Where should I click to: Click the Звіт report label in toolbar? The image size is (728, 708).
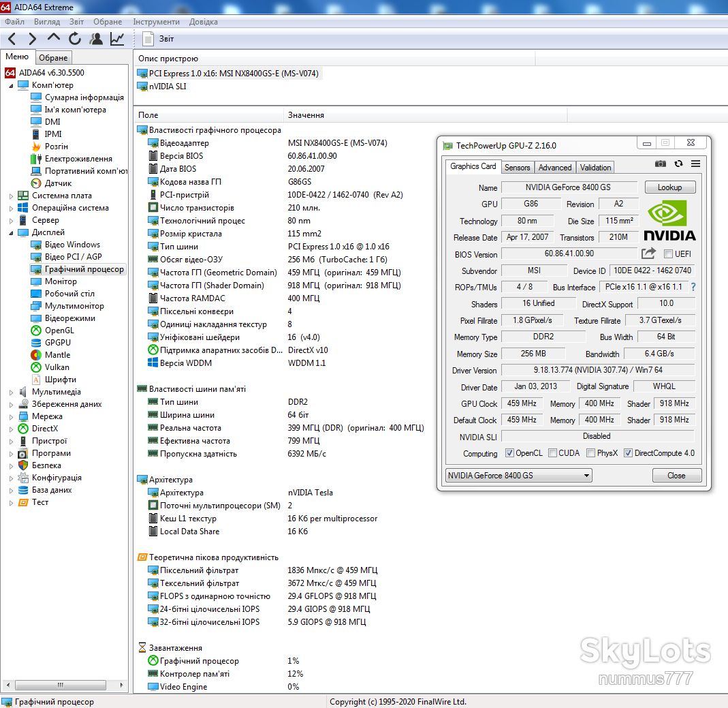166,39
